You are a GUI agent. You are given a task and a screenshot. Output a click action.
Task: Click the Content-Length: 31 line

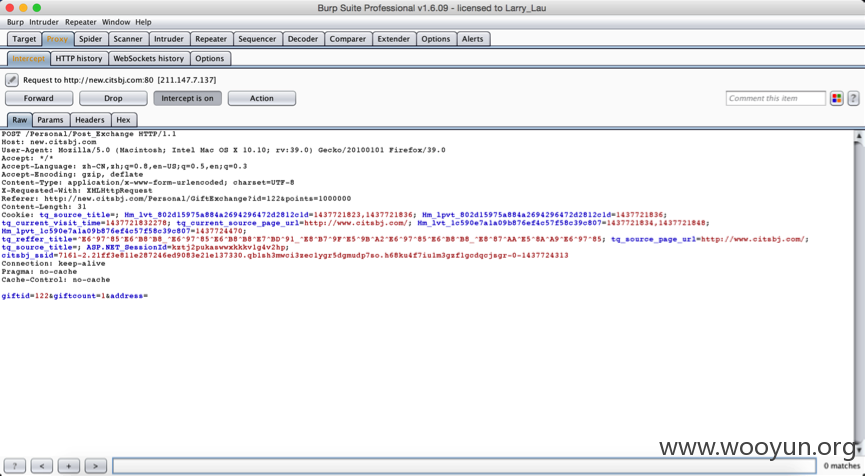[x=44, y=207]
